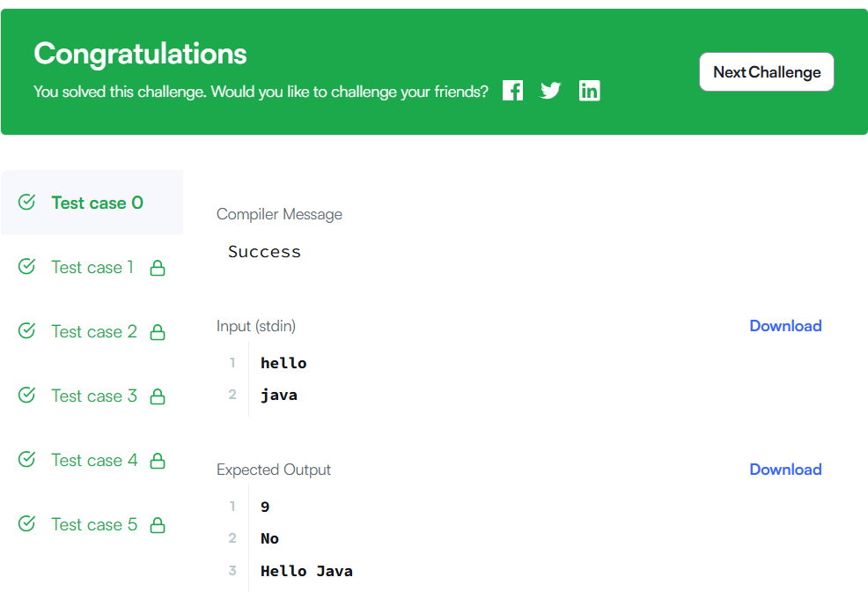This screenshot has width=868, height=607.
Task: Select the Test case 0 tab
Action: 97,203
